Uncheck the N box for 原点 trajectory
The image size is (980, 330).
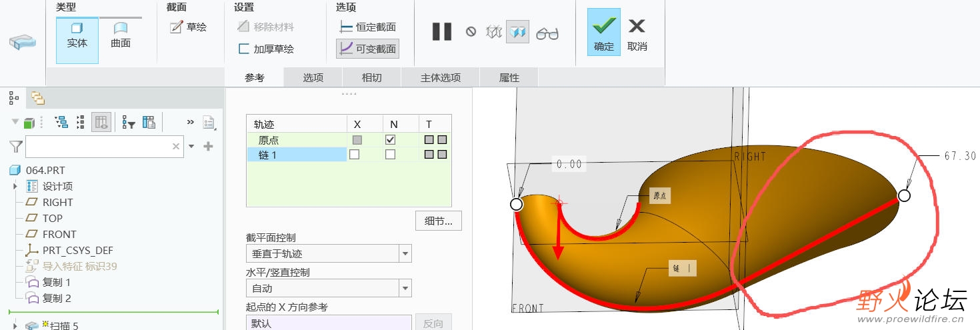(x=390, y=140)
